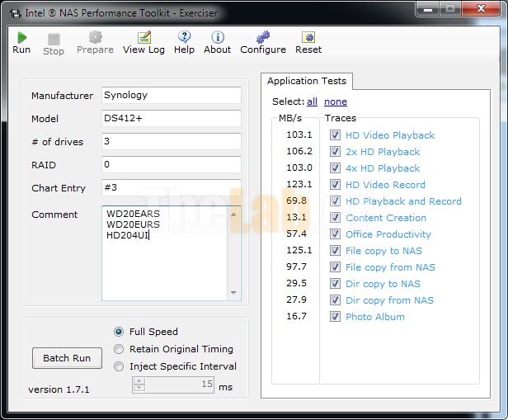The image size is (508, 420).
Task: Toggle Office Productivity checkbox
Action: [x=335, y=234]
